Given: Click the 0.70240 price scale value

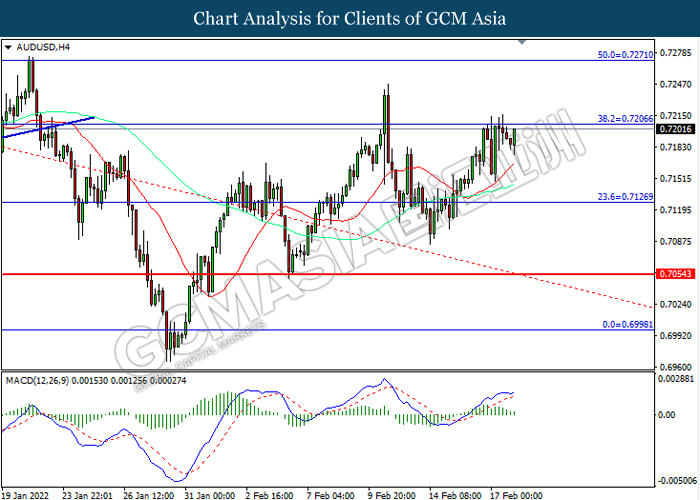Looking at the screenshot, I should coord(675,304).
